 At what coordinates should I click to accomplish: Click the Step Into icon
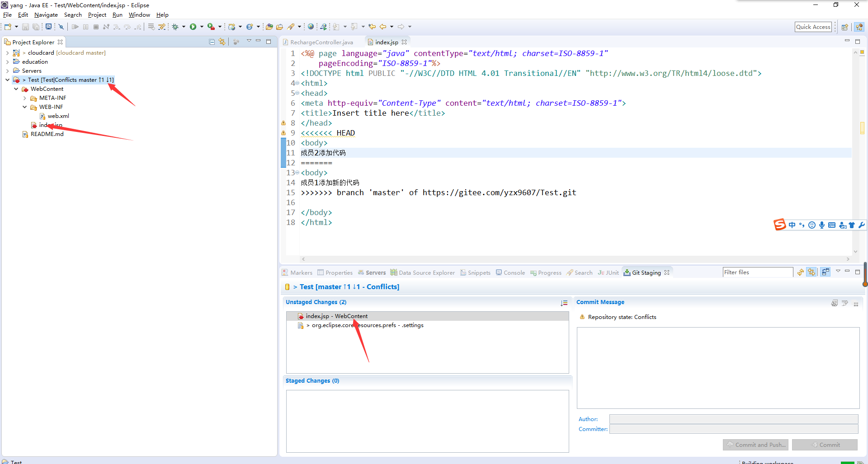click(117, 27)
